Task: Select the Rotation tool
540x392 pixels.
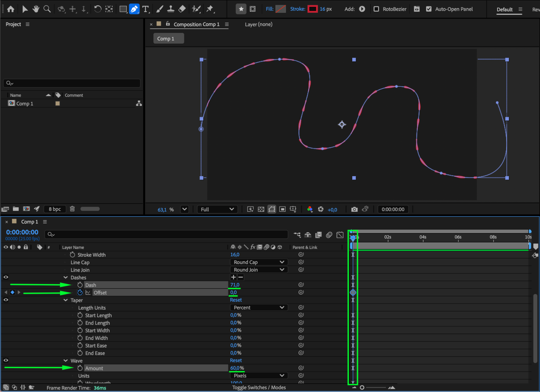Action: click(x=98, y=9)
